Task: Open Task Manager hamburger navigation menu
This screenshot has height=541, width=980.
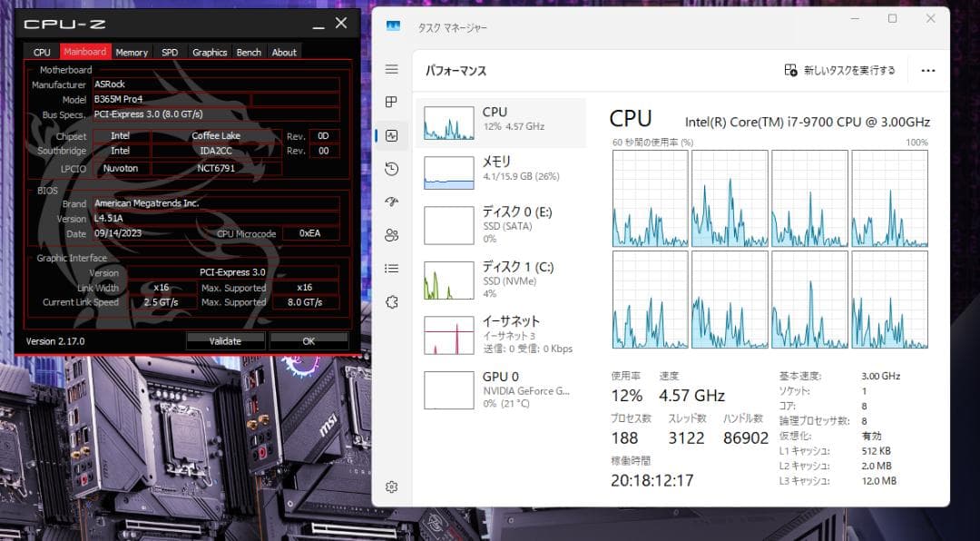Action: point(392,69)
